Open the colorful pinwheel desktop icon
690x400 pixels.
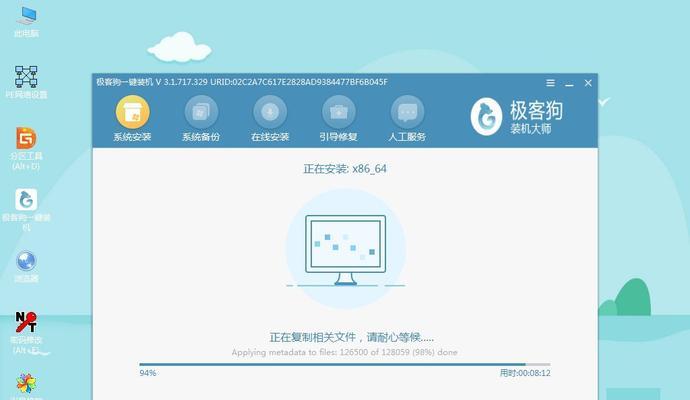(x=26, y=383)
